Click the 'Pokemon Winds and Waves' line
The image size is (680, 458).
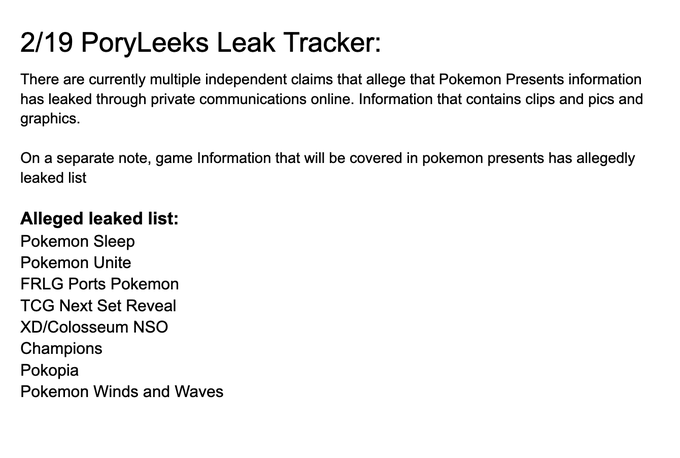tap(122, 392)
